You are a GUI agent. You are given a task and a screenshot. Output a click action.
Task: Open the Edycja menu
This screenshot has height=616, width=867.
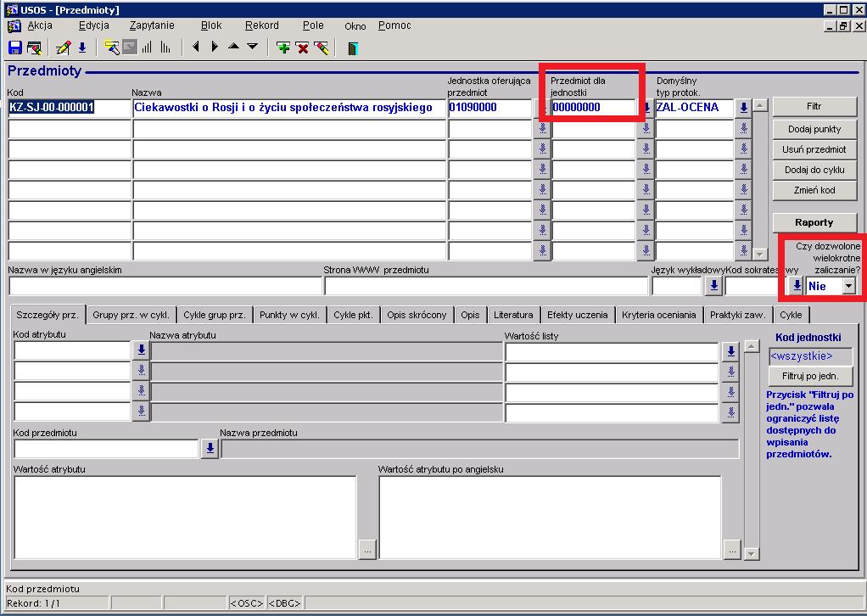[x=94, y=25]
